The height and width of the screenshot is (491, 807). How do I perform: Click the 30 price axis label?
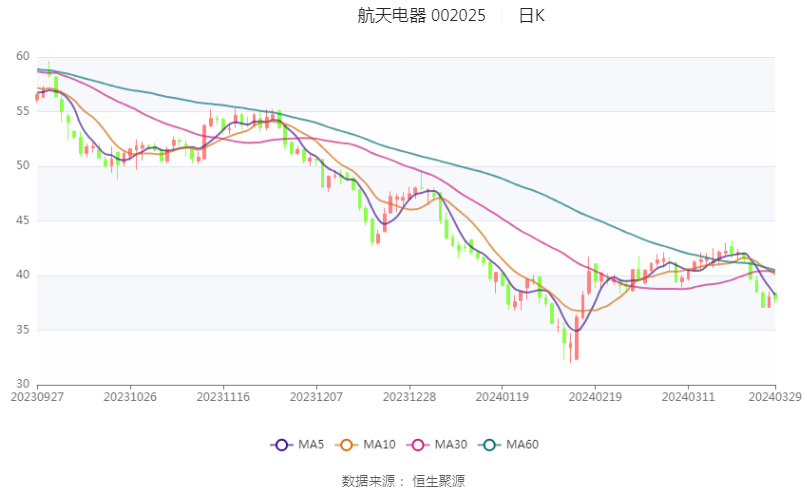click(x=22, y=384)
